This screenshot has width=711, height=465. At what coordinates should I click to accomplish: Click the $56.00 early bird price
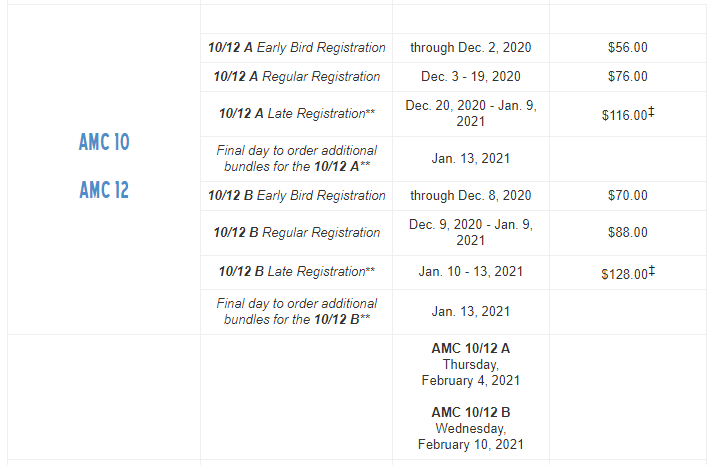[628, 48]
